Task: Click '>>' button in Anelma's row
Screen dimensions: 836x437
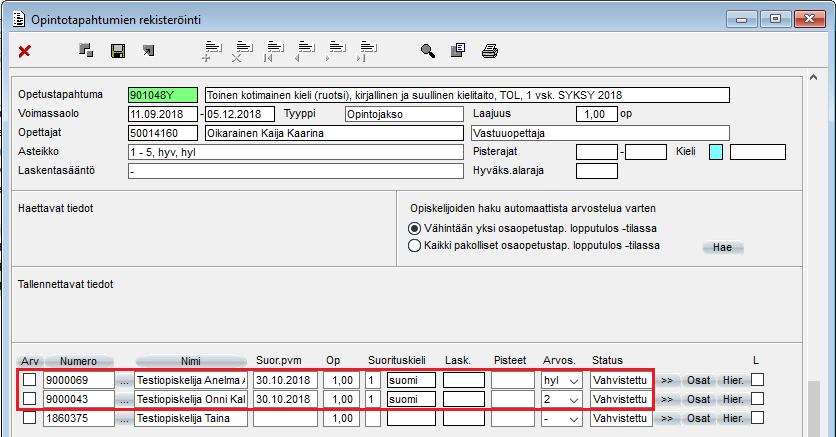Action: click(x=667, y=381)
